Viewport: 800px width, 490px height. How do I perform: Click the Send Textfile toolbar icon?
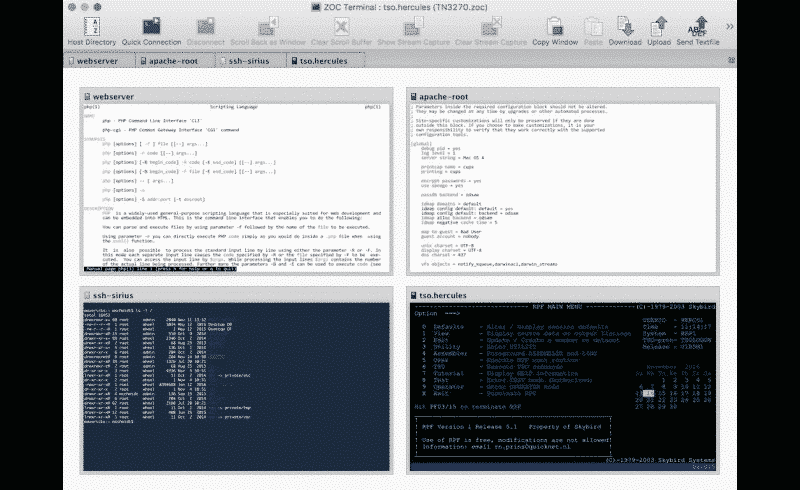point(697,31)
